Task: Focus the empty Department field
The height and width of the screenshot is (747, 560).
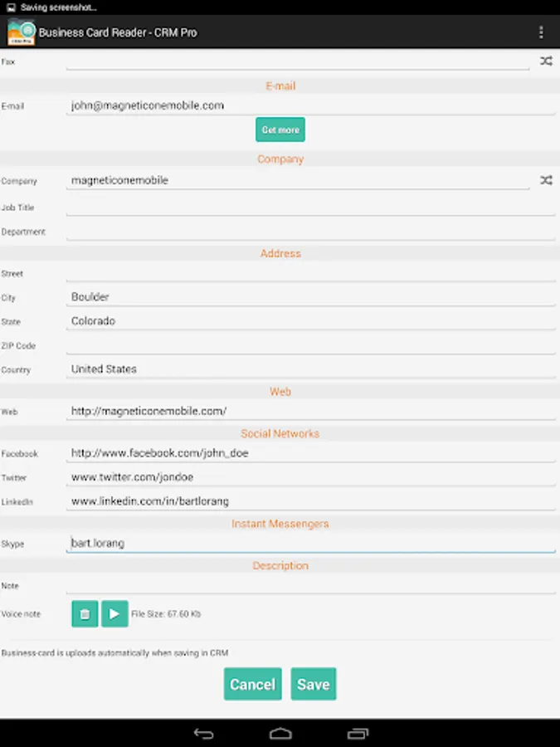Action: pyautogui.click(x=310, y=232)
